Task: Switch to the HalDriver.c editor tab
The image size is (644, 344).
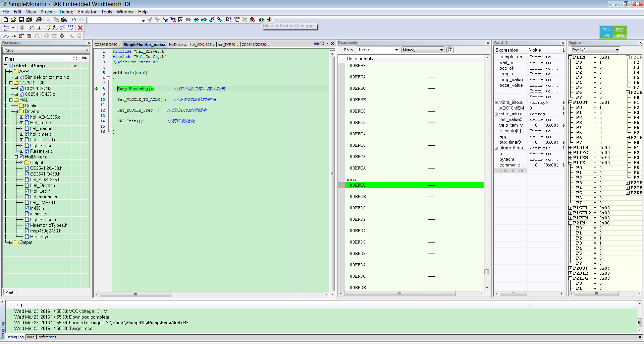Action: (178, 45)
